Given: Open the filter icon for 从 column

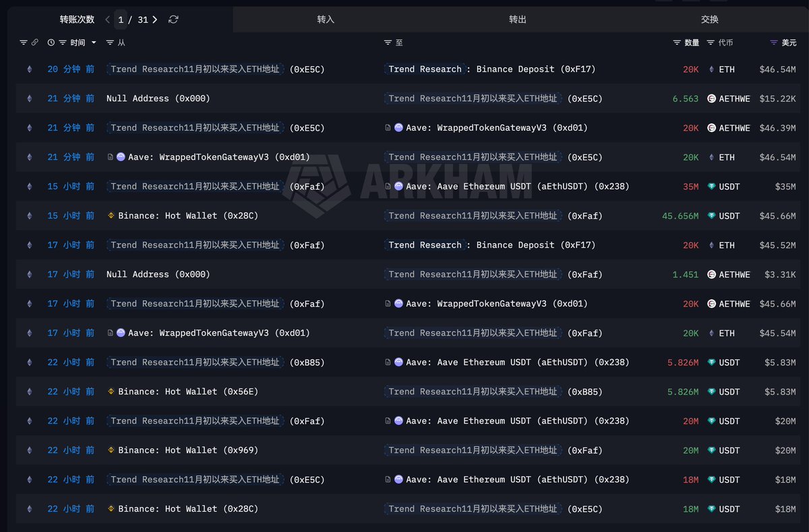Looking at the screenshot, I should click(110, 42).
